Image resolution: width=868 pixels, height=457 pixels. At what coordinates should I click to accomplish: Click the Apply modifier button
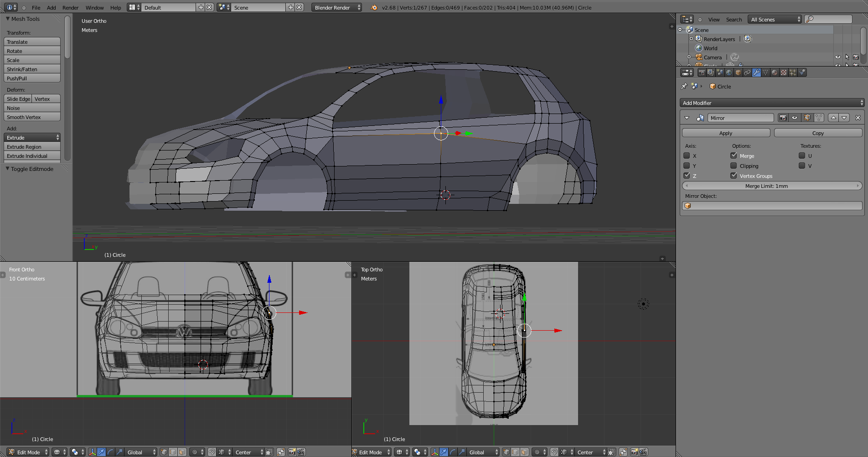[726, 133]
